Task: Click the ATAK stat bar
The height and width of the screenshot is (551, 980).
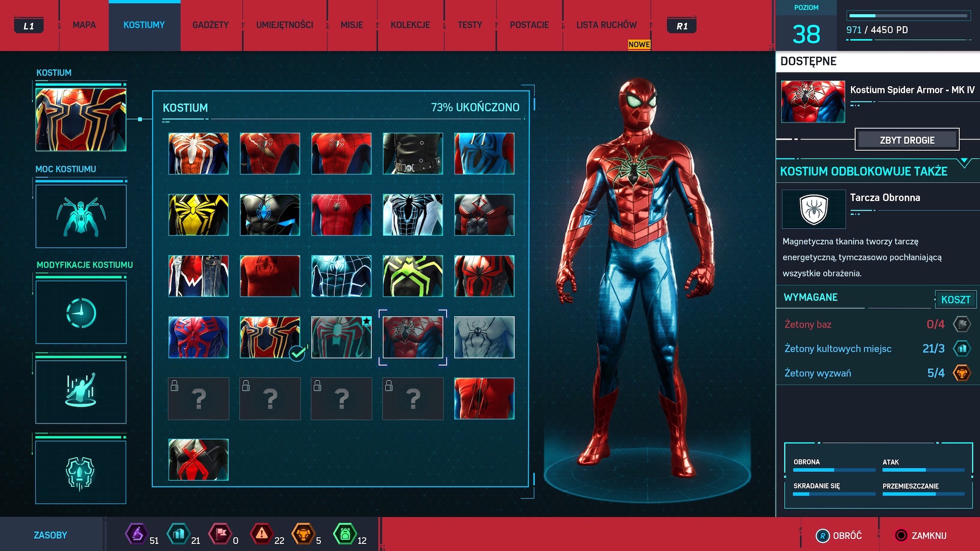Action: [x=923, y=469]
